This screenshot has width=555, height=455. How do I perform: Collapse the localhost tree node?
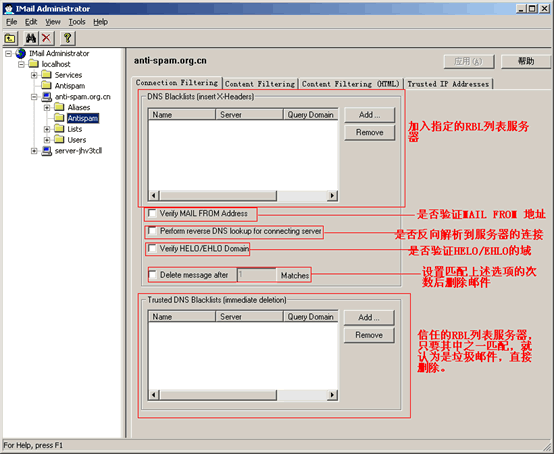[21, 64]
